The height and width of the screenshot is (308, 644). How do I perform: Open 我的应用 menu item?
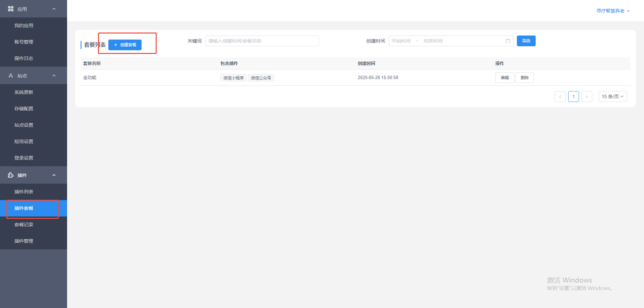34,25
